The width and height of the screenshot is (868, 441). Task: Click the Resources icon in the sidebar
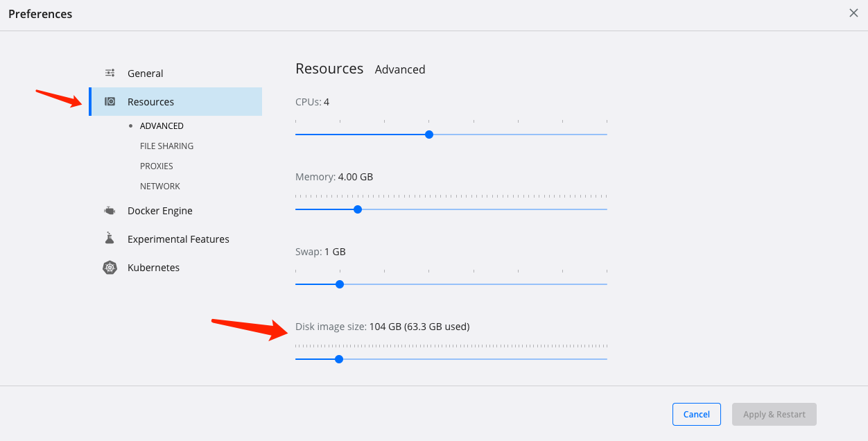110,102
